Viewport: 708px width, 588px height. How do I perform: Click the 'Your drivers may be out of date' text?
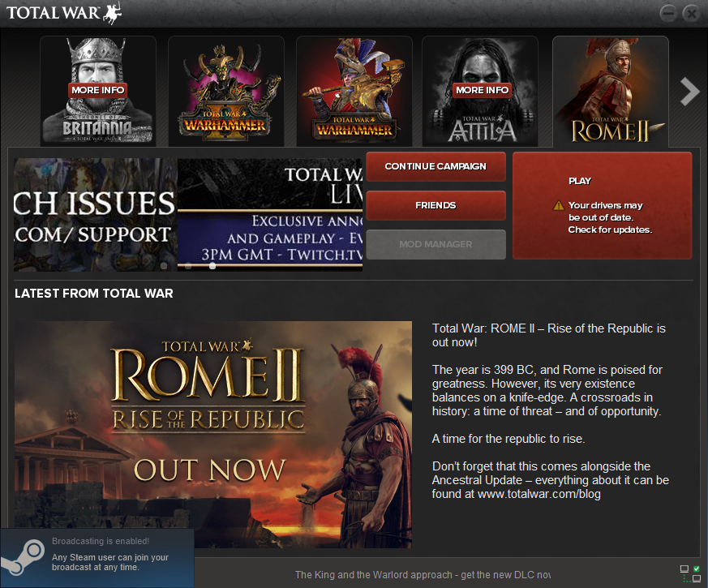click(610, 217)
